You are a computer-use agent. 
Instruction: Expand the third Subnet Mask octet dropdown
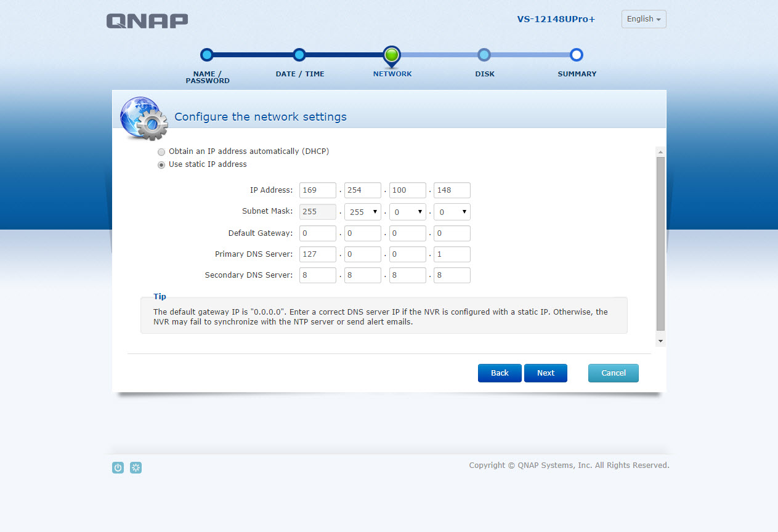tap(408, 212)
